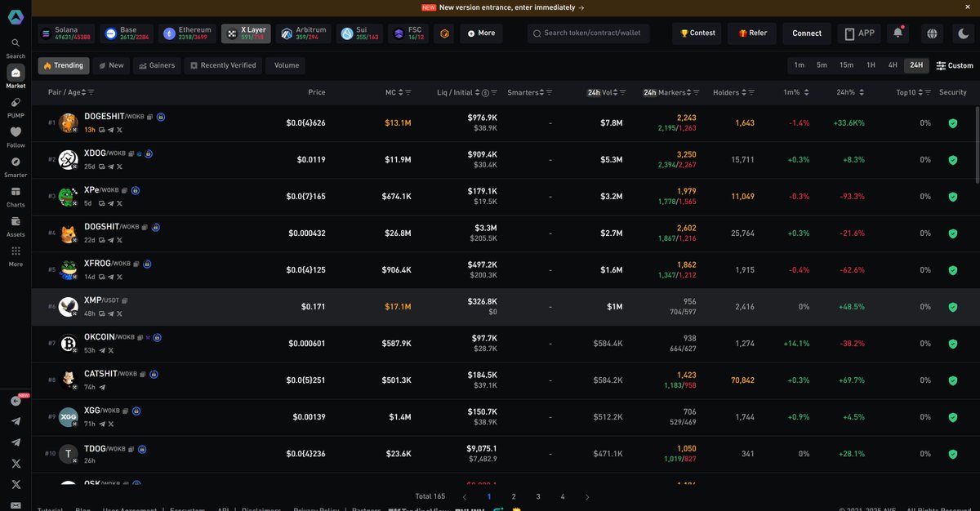Switch to the Trending tab
Image resolution: width=980 pixels, height=511 pixels.
coord(64,65)
